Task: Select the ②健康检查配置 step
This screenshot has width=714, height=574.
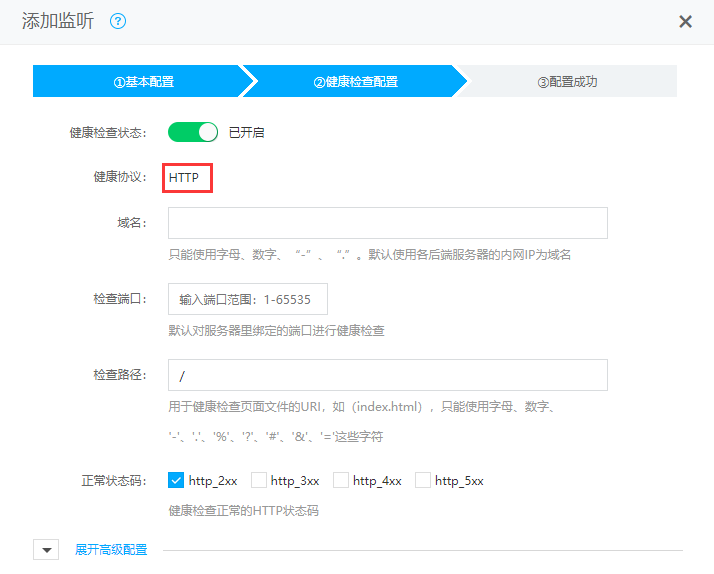Action: coord(355,82)
